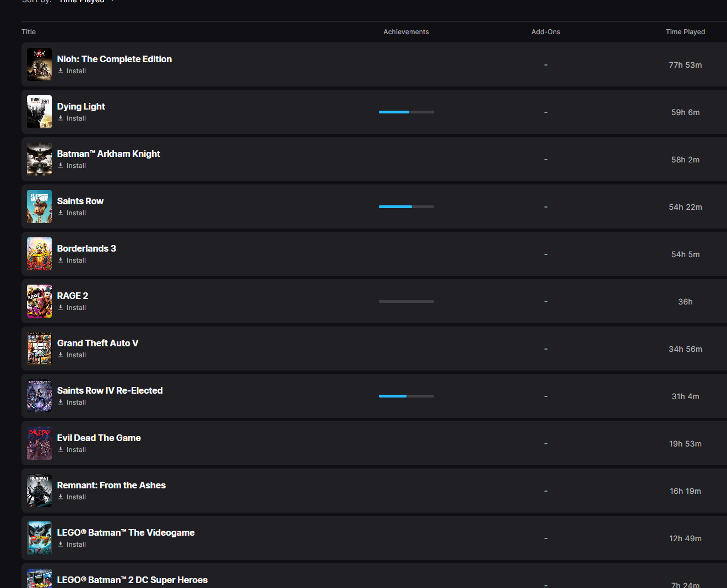Install Saints Row
The height and width of the screenshot is (588, 727).
(x=72, y=213)
